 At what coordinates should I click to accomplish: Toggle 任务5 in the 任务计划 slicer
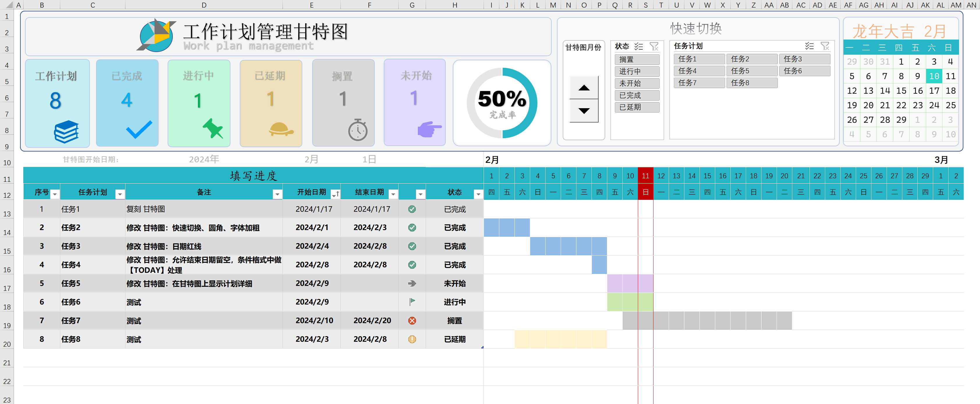(752, 71)
